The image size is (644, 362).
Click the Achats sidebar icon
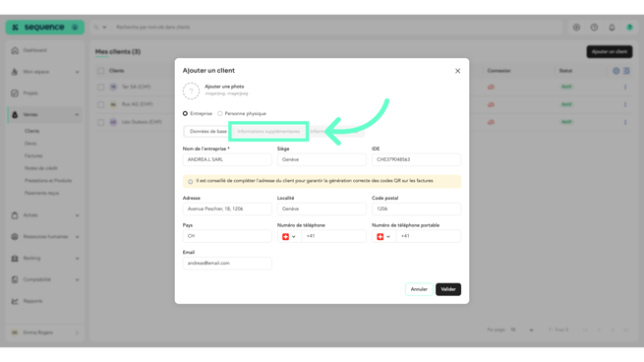[15, 214]
